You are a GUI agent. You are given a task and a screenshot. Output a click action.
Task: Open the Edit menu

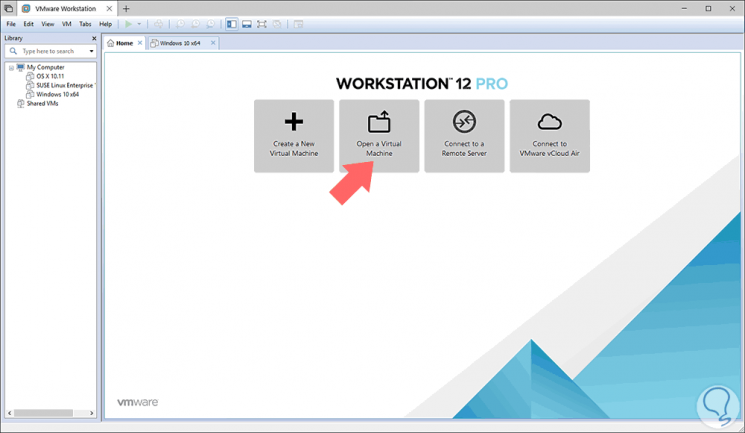click(x=29, y=24)
